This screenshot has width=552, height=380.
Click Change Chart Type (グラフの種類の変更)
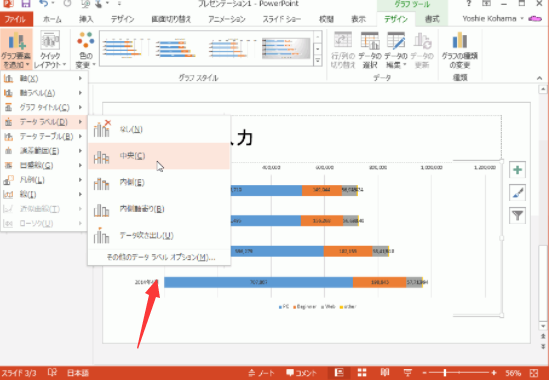click(x=459, y=50)
